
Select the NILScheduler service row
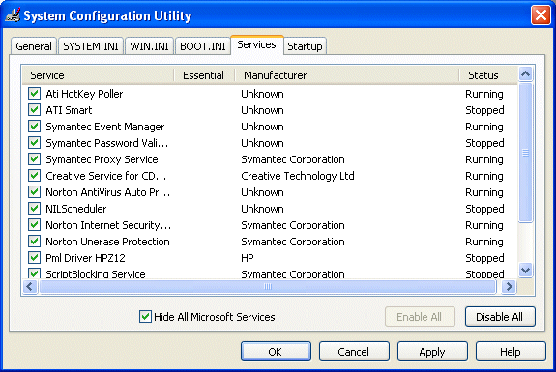[269, 209]
